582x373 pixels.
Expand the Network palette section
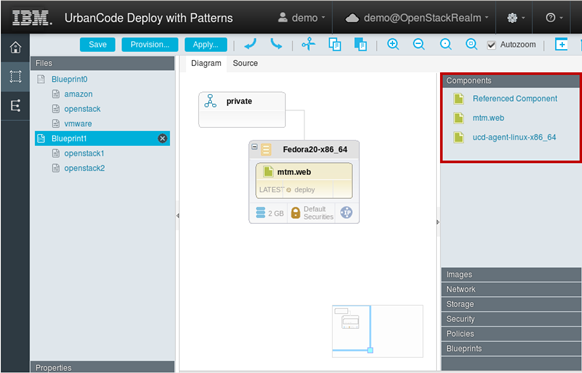pos(511,289)
